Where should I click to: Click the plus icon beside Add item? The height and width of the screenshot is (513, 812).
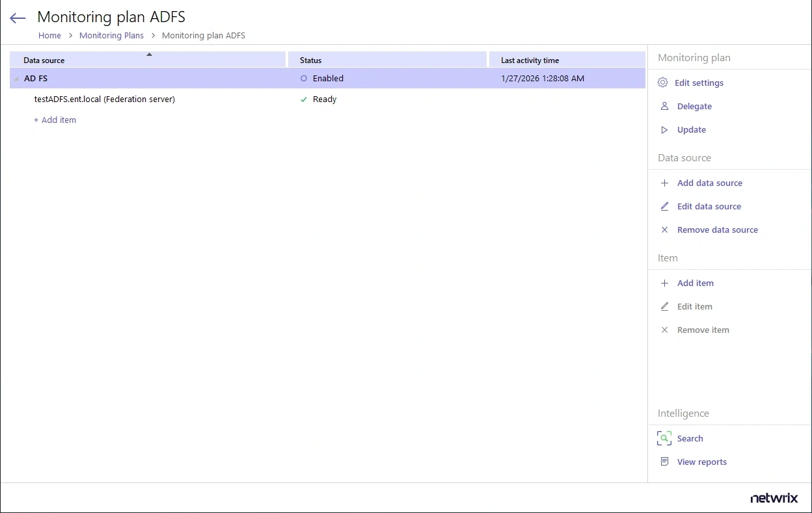coord(664,283)
